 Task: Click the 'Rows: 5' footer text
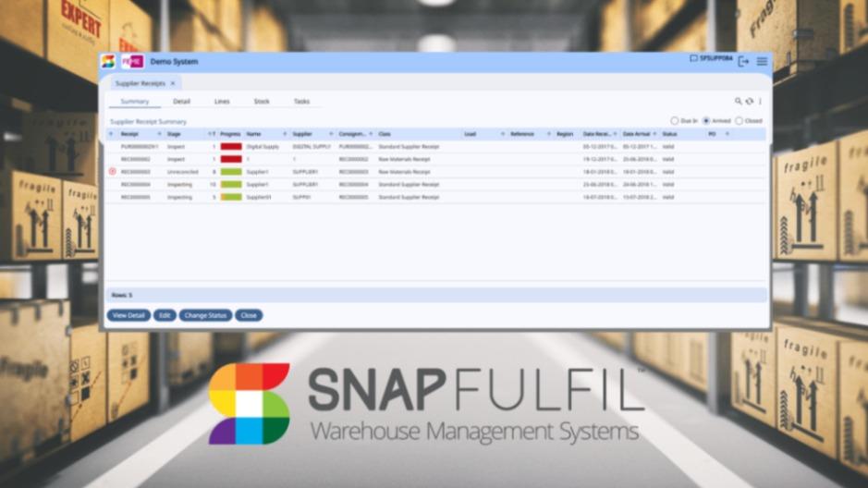(x=122, y=295)
